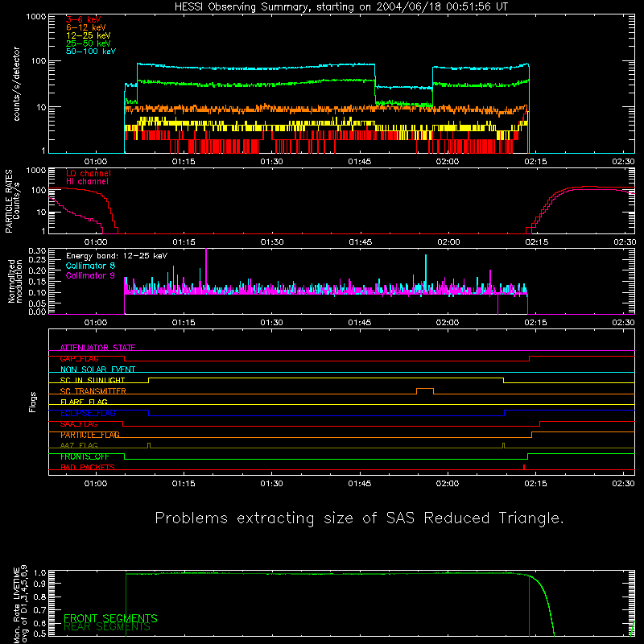Click the REAR SEGMENTS legend label

pos(107,627)
